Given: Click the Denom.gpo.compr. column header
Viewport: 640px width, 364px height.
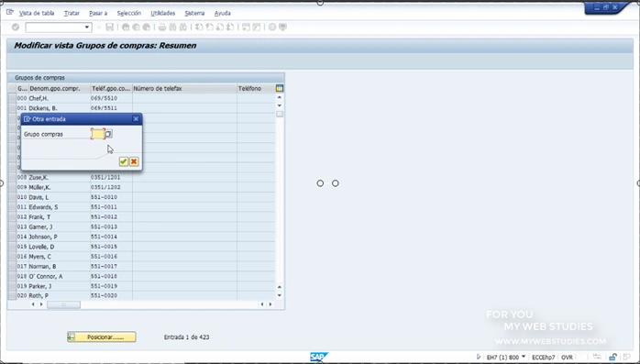Looking at the screenshot, I should (60, 88).
